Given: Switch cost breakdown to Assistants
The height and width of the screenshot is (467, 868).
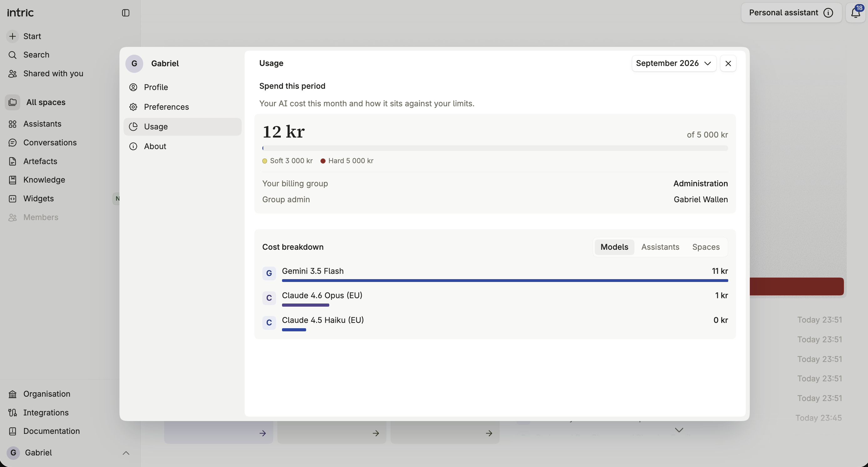Looking at the screenshot, I should [x=660, y=247].
